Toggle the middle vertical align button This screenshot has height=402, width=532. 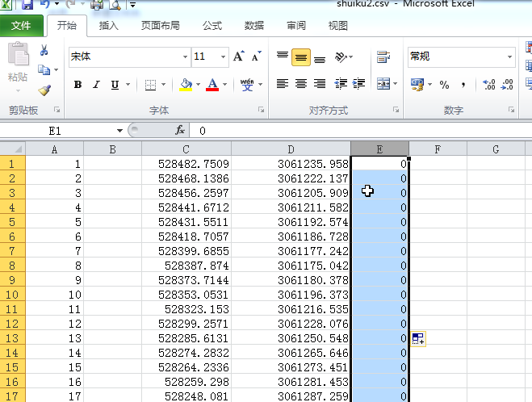[x=300, y=57]
